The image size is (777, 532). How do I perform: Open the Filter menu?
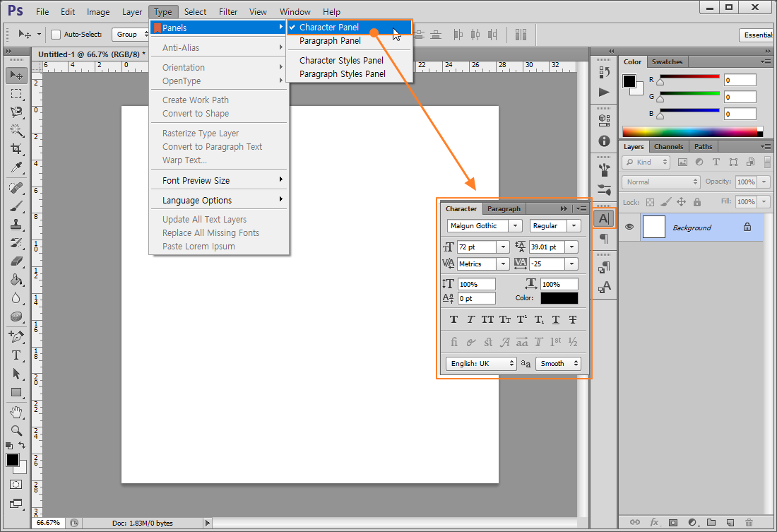pyautogui.click(x=228, y=12)
